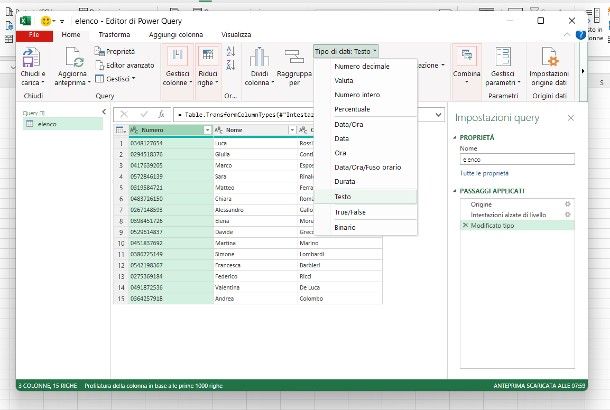Click the Gestisci parametri icon
The height and width of the screenshot is (410, 610).
503,57
